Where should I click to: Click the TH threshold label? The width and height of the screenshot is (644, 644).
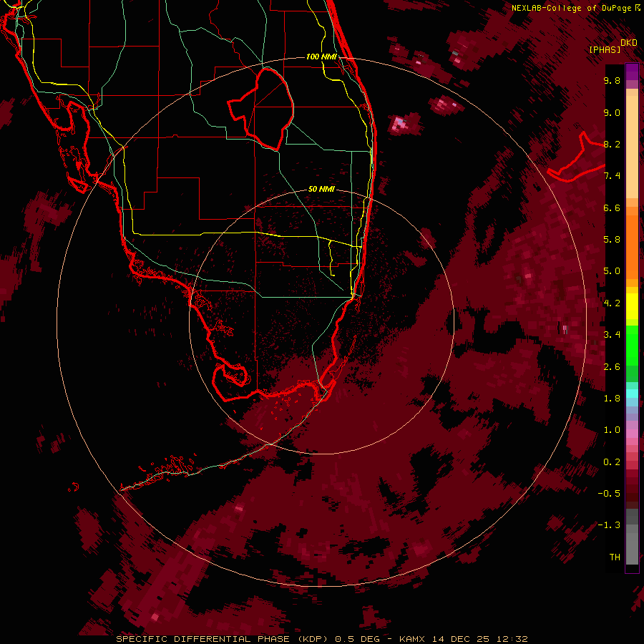[615, 557]
